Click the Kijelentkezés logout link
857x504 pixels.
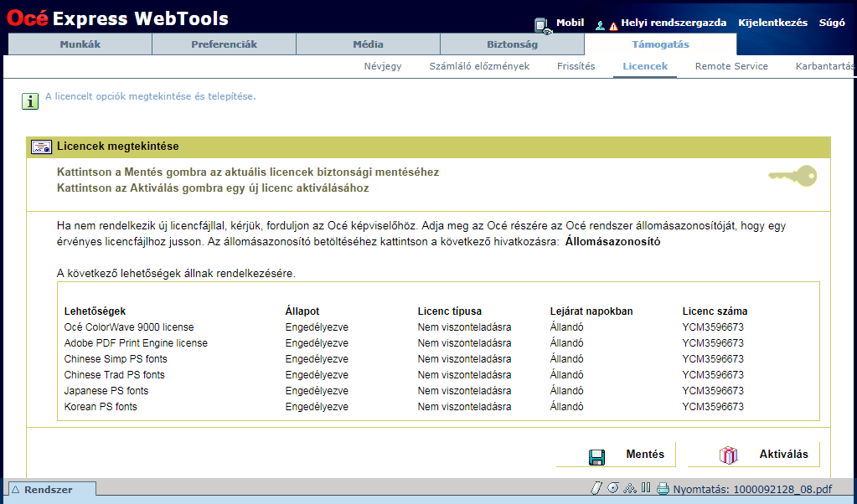(773, 23)
